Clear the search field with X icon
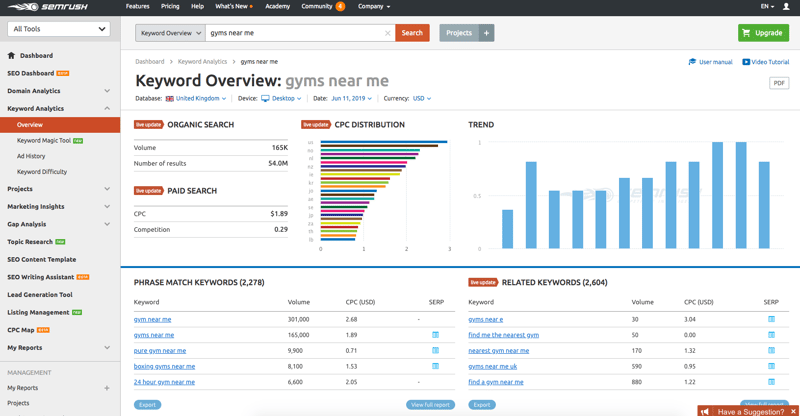 (387, 33)
